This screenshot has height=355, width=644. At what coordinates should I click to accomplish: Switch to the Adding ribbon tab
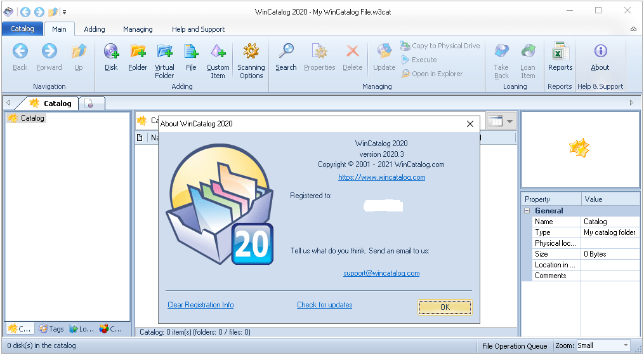pyautogui.click(x=95, y=29)
